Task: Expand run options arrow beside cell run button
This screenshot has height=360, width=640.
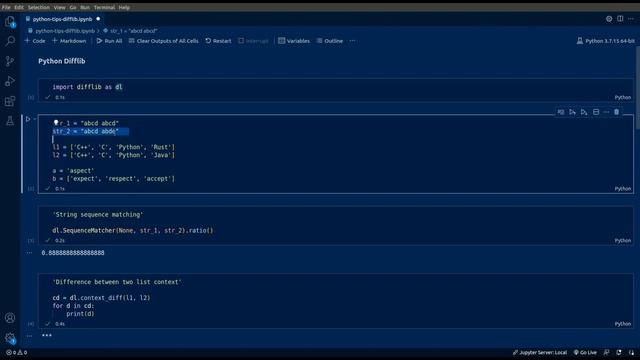Action: coord(35,119)
